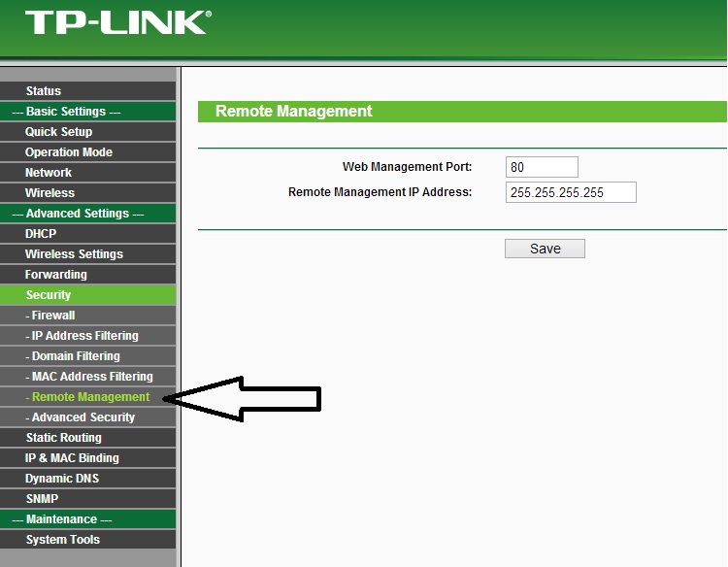Open System Tools menu
This screenshot has height=567, width=728.
pos(87,540)
